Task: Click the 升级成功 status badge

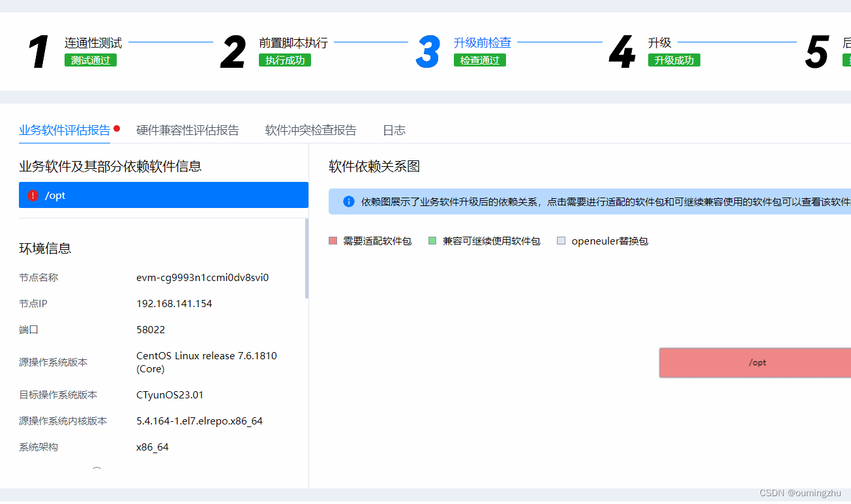Action: [x=674, y=60]
